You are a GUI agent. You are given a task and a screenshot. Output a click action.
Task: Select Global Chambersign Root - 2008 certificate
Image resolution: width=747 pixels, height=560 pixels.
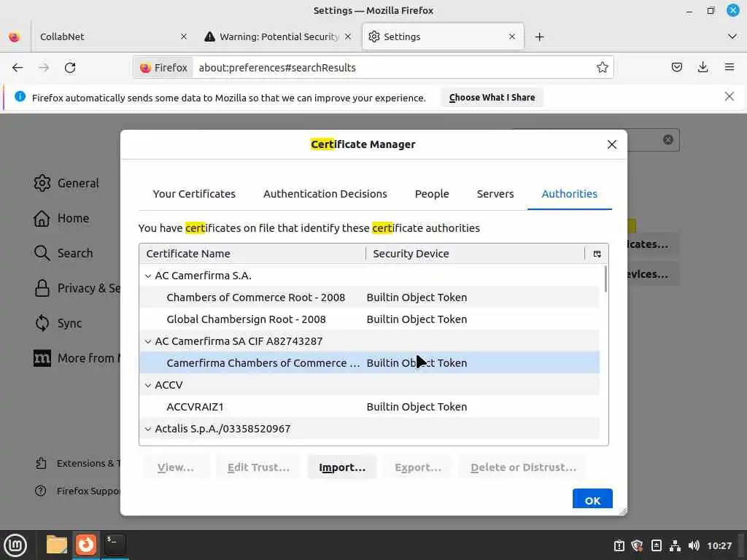tap(369, 319)
